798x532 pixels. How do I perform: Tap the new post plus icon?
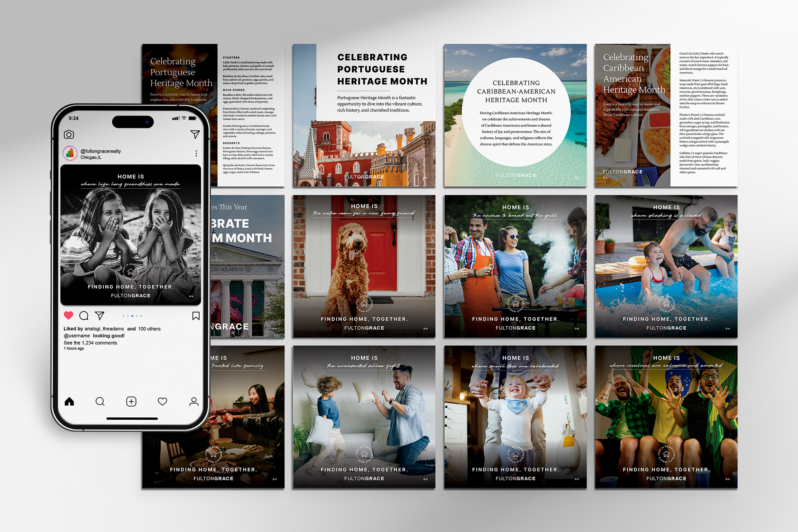[x=131, y=401]
